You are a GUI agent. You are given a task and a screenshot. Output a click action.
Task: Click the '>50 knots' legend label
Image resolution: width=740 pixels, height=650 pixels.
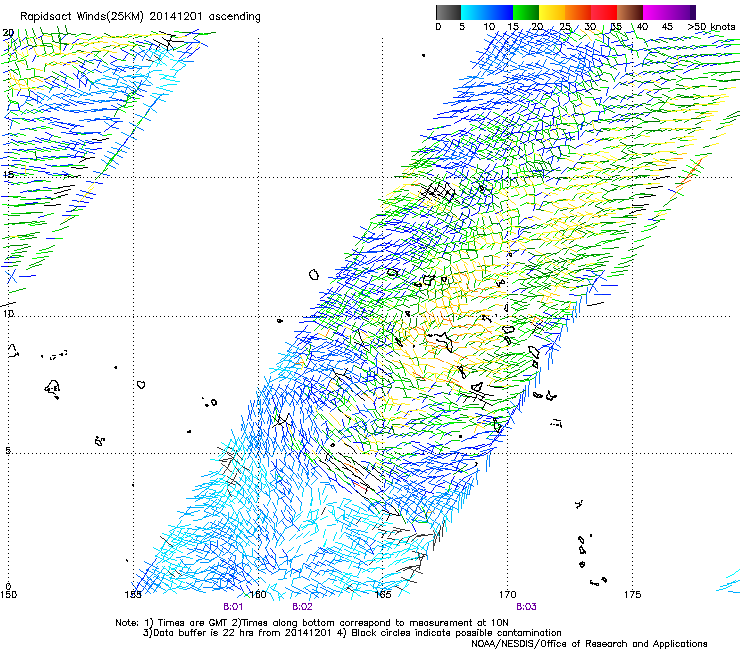point(711,27)
